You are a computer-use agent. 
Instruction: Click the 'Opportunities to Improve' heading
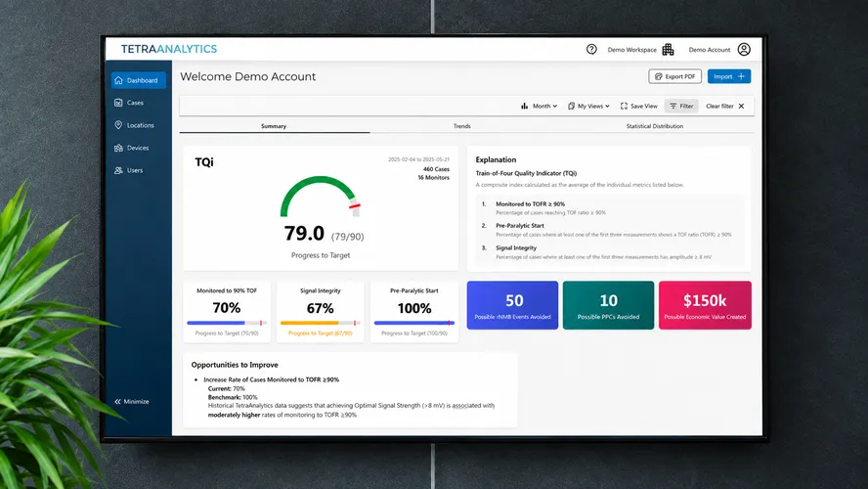click(235, 365)
